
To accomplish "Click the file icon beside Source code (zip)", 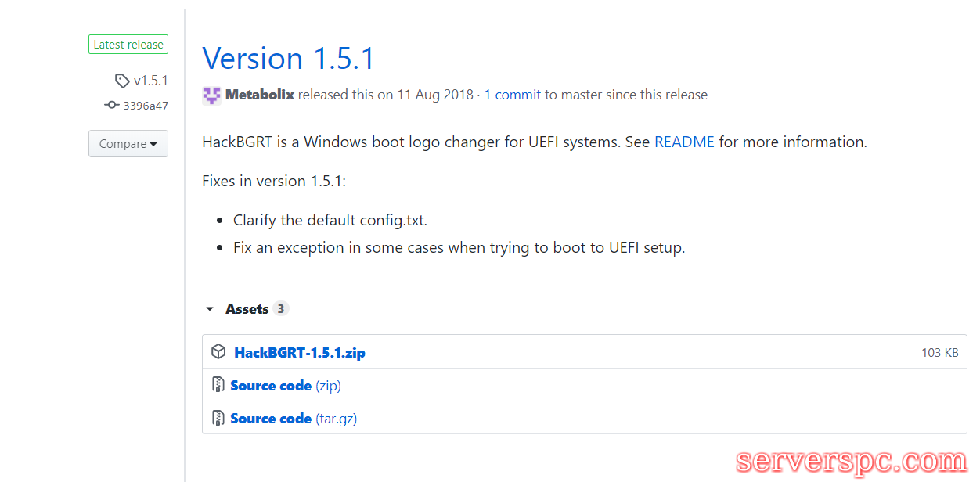I will [x=218, y=385].
